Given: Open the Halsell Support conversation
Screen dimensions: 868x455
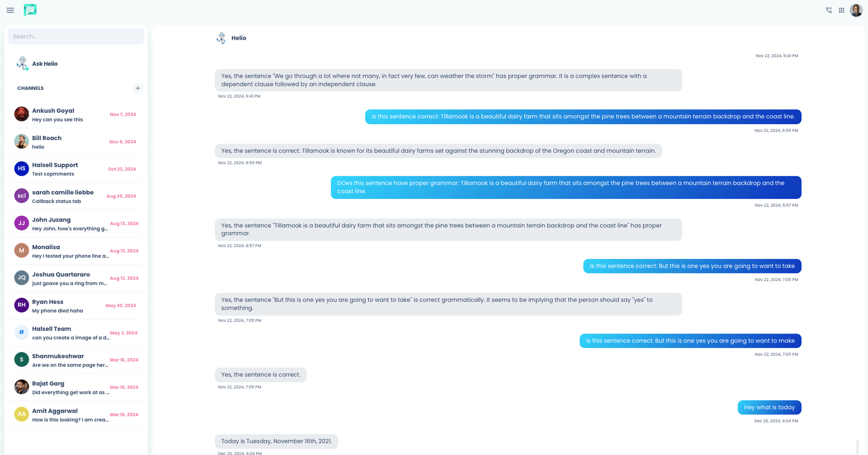Looking at the screenshot, I should click(76, 169).
